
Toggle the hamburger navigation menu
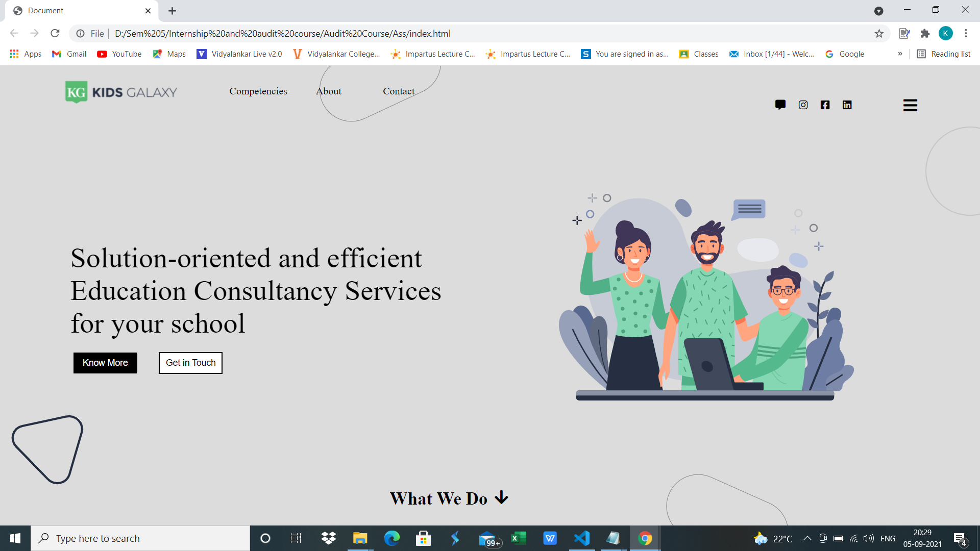910,105
